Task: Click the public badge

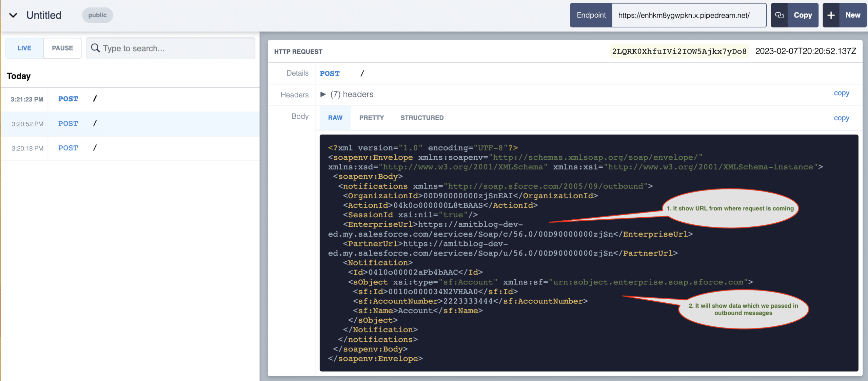Action: [x=97, y=15]
